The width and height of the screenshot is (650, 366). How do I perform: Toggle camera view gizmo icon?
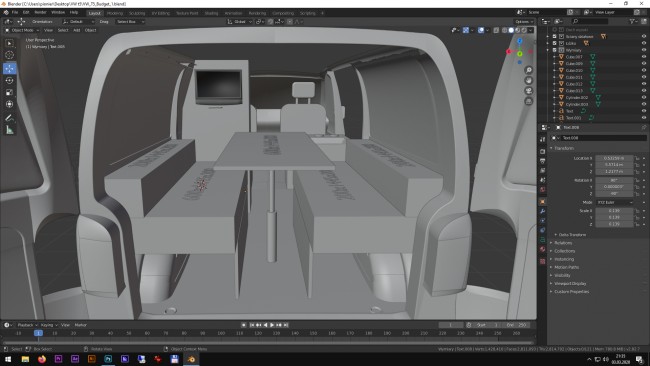529,91
